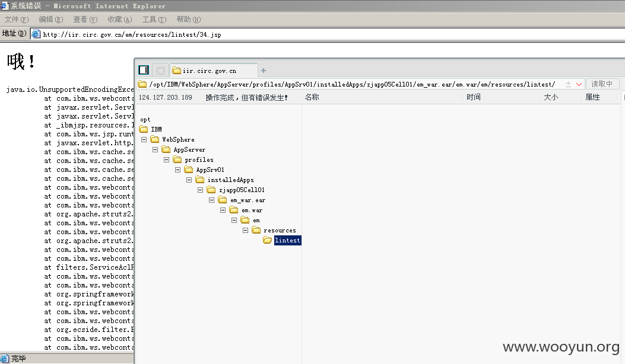Select the AppSrv01 folder label
Image resolution: width=625 pixels, height=364 pixels.
tap(210, 170)
